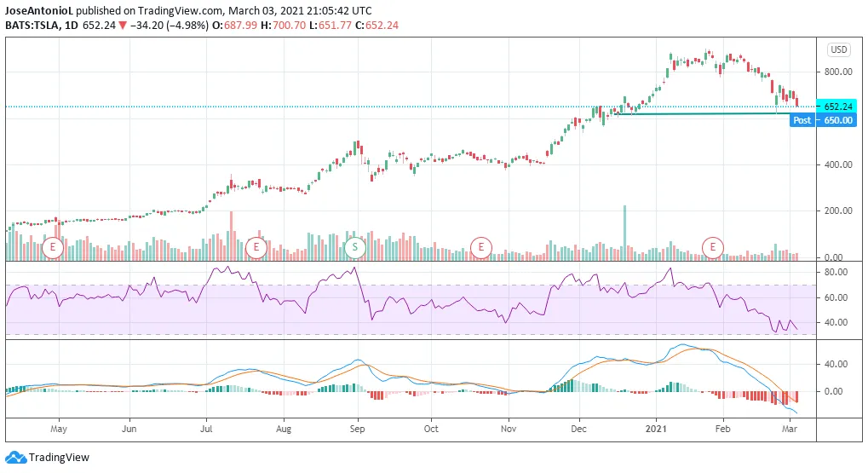868x473 pixels.
Task: Click the 800.00 price axis label
Action: (838, 72)
